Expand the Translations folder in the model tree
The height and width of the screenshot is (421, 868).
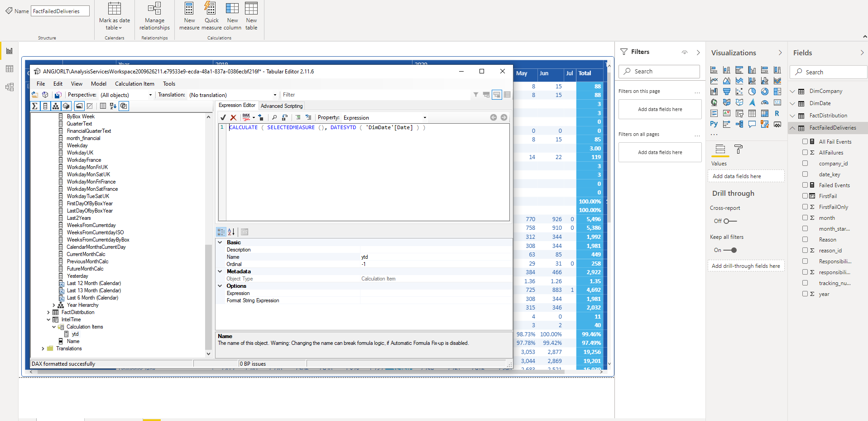42,348
